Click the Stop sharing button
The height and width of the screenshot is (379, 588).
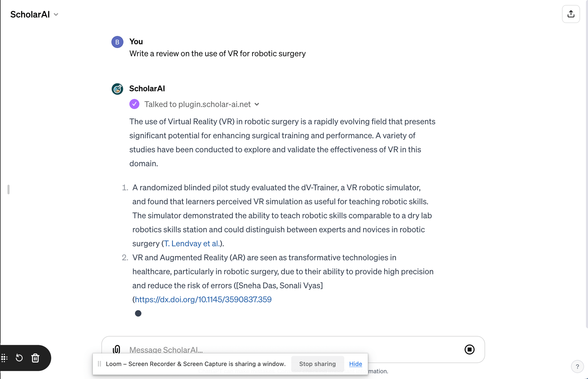pos(318,364)
